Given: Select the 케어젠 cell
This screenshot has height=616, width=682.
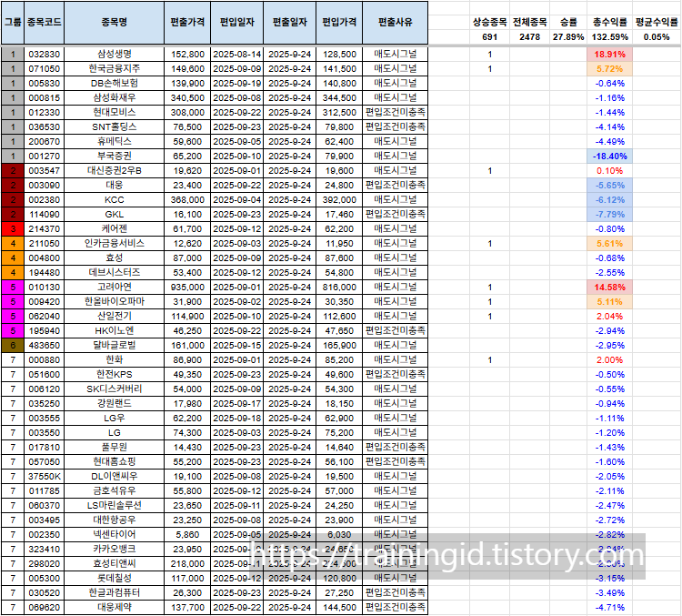Looking at the screenshot, I should point(115,228).
